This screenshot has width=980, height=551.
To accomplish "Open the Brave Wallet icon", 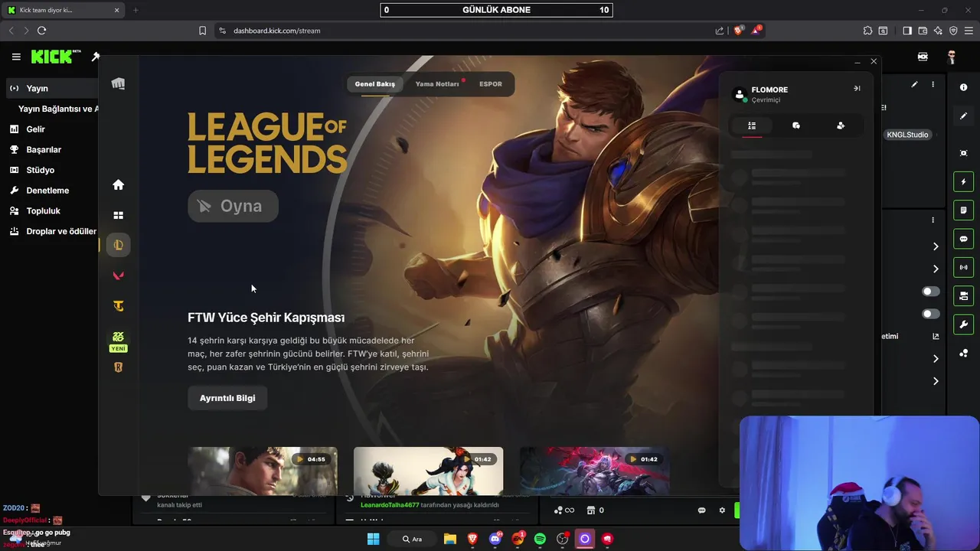I will pos(923,31).
